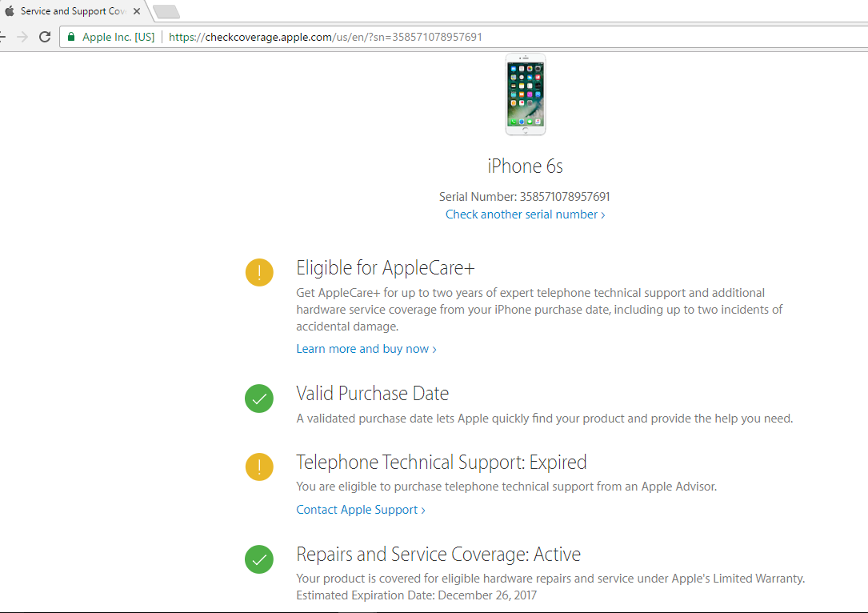Screen dimensions: 868x613
Task: Click the green secure padlock icon
Action: 71,37
